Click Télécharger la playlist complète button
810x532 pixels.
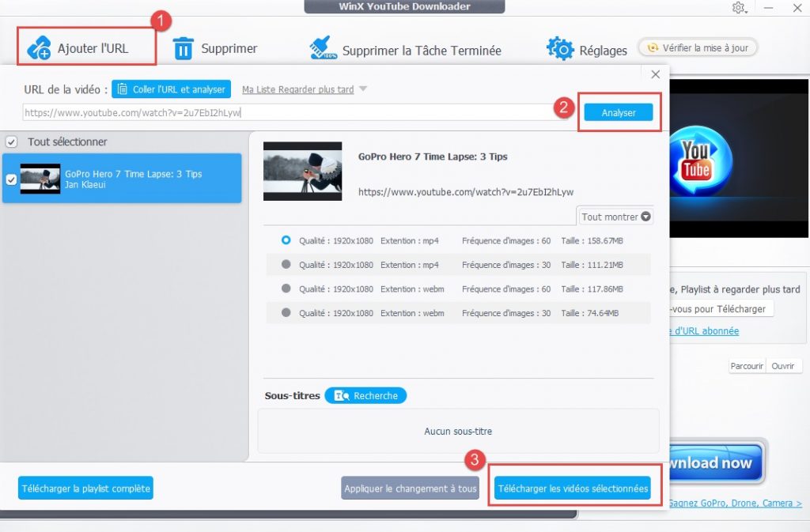(85, 489)
